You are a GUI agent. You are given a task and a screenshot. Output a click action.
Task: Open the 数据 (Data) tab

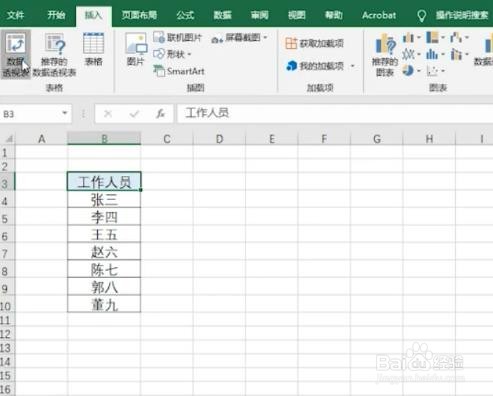coord(222,15)
